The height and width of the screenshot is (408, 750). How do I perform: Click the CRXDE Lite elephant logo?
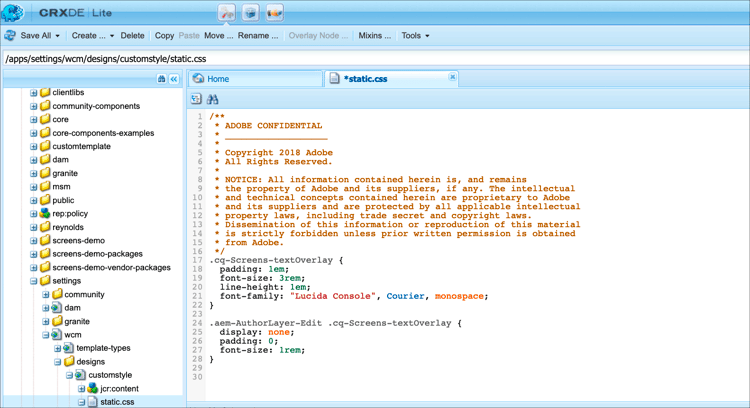tap(13, 12)
